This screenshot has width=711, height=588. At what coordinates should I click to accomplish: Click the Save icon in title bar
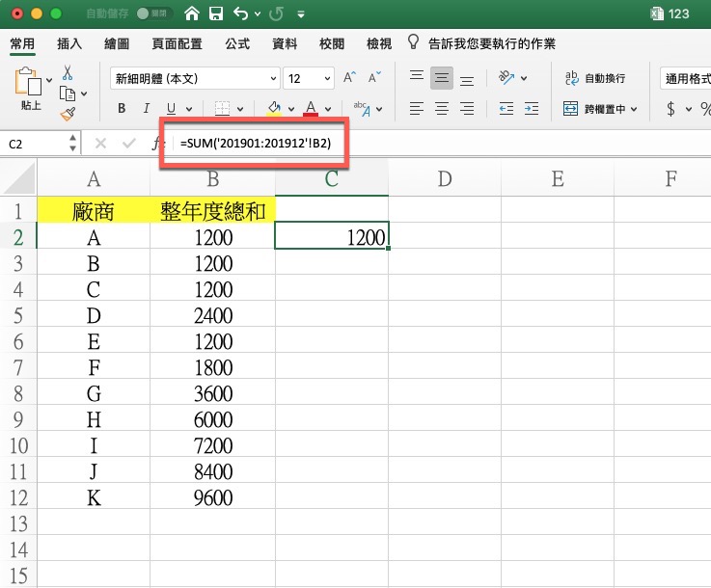click(x=216, y=14)
